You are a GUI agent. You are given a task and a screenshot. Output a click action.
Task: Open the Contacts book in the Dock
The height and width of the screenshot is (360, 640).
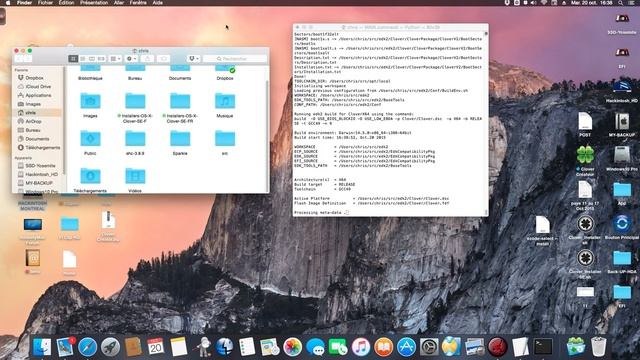tap(133, 347)
